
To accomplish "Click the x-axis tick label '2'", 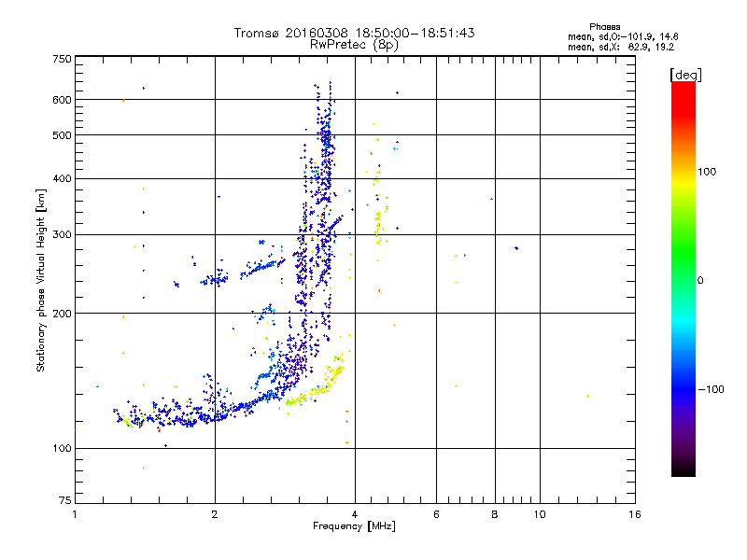I will click(215, 514).
